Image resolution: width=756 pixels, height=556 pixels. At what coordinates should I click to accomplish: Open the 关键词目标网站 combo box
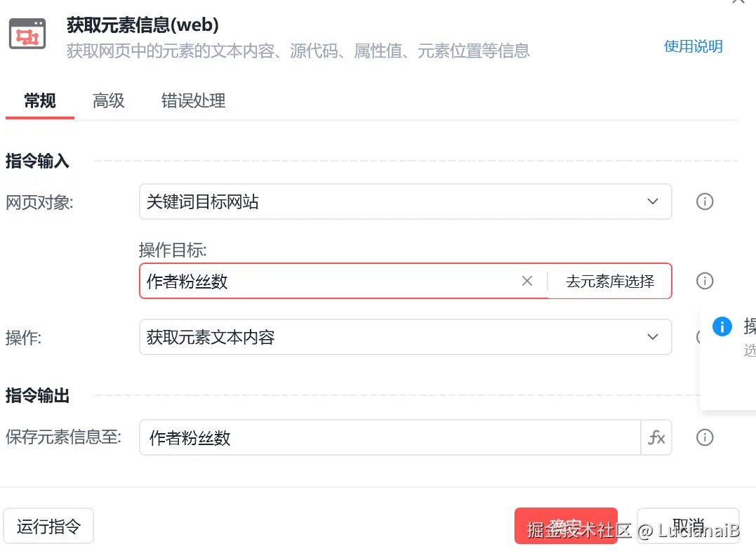[x=406, y=201]
